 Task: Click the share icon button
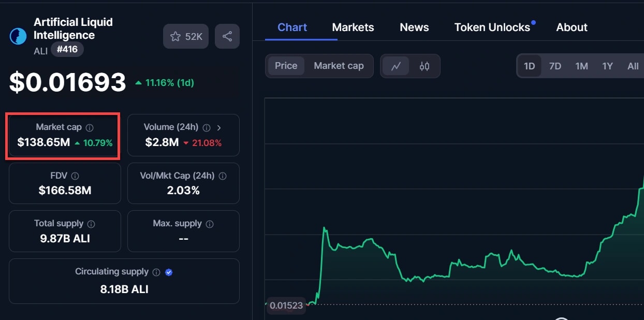(x=227, y=36)
